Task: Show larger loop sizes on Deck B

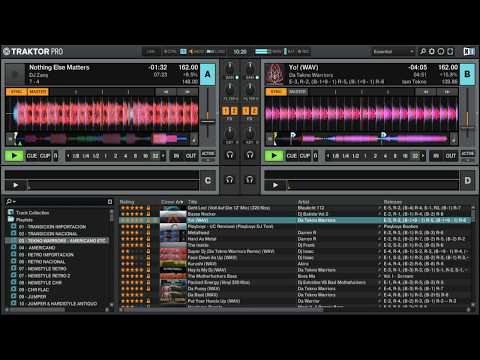Action: pyautogui.click(x=423, y=156)
